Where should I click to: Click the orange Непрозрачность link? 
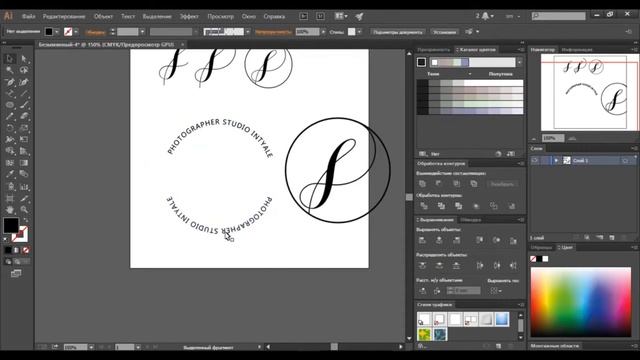pyautogui.click(x=273, y=32)
